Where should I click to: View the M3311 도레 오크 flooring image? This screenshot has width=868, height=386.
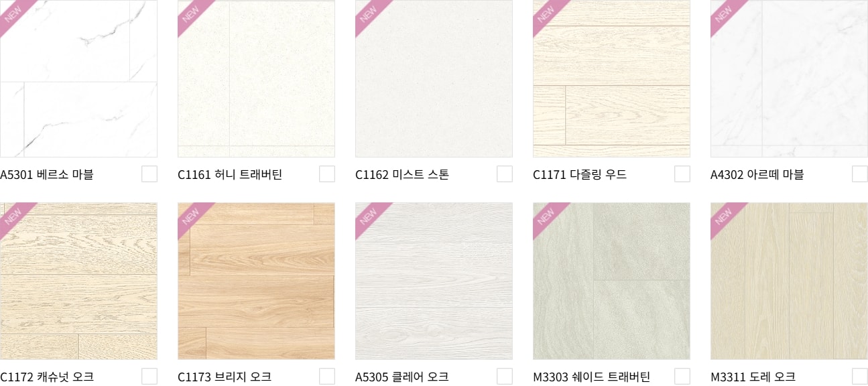tap(789, 281)
